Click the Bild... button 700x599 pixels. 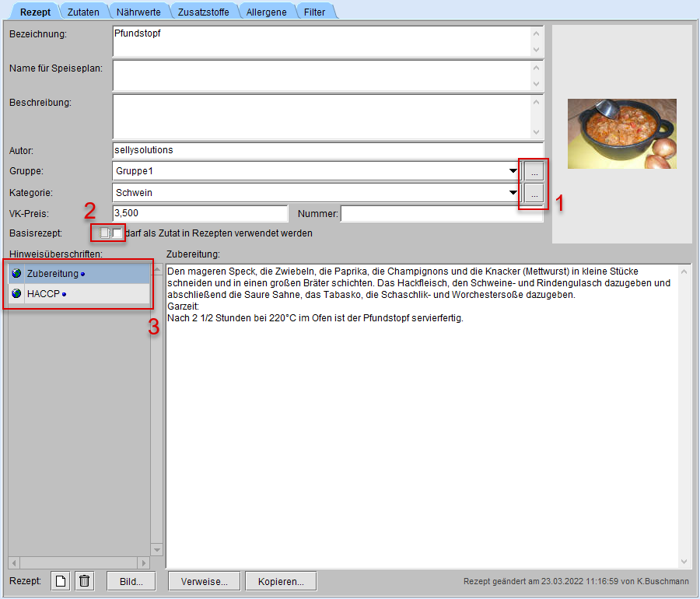(131, 581)
